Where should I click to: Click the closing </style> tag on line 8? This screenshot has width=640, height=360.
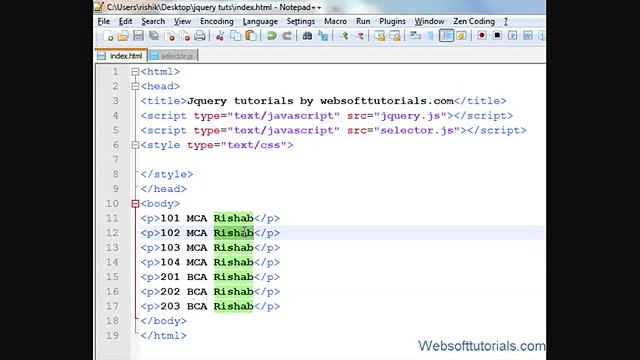[x=167, y=174]
